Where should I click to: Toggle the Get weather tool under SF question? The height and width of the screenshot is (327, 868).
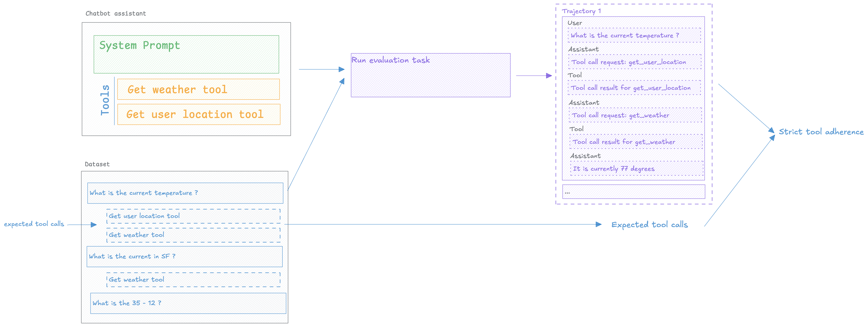pos(193,279)
